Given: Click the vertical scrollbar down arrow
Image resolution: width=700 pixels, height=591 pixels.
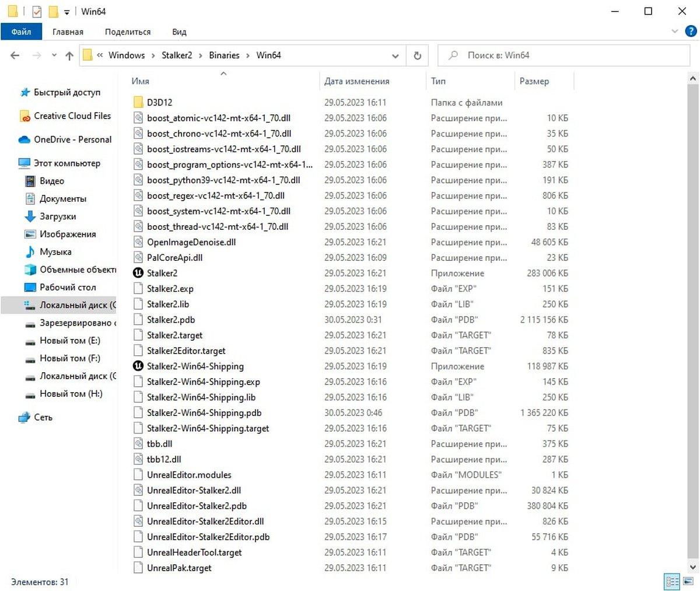Looking at the screenshot, I should [x=693, y=566].
